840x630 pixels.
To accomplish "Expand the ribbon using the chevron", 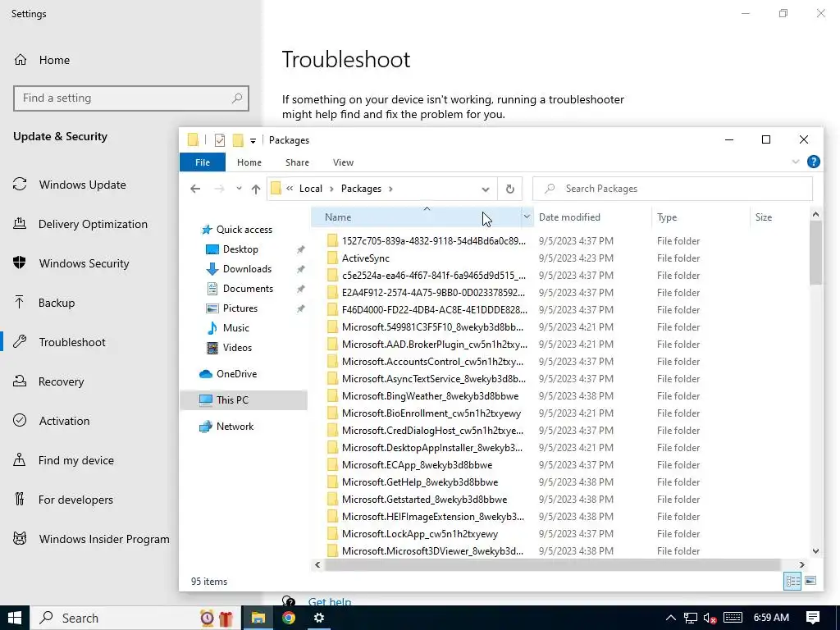I will 796,162.
